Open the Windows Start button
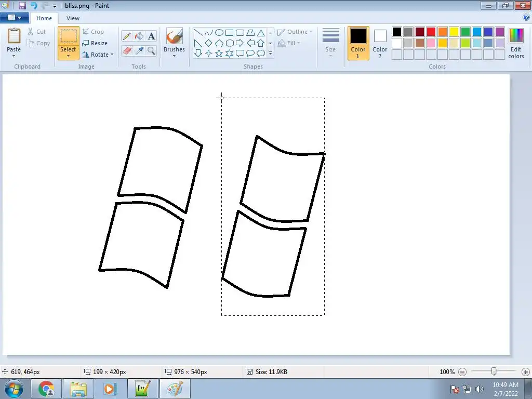This screenshot has width=532, height=399. 14,389
